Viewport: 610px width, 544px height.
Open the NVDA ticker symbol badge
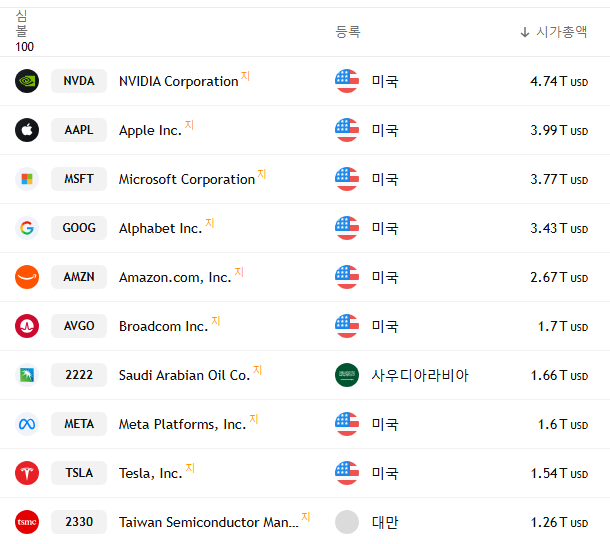tap(79, 81)
